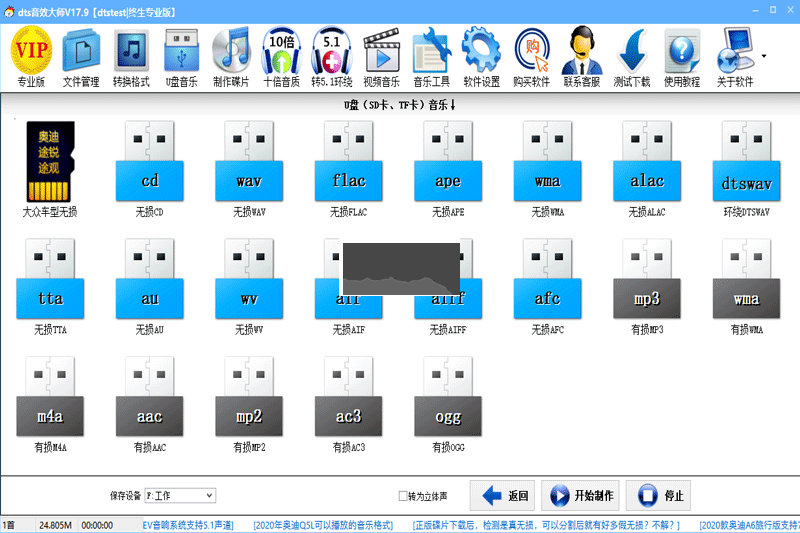Viewport: 800px width, 533px height.
Task: Open 转5.1环绕 surround converter
Action: [x=332, y=57]
